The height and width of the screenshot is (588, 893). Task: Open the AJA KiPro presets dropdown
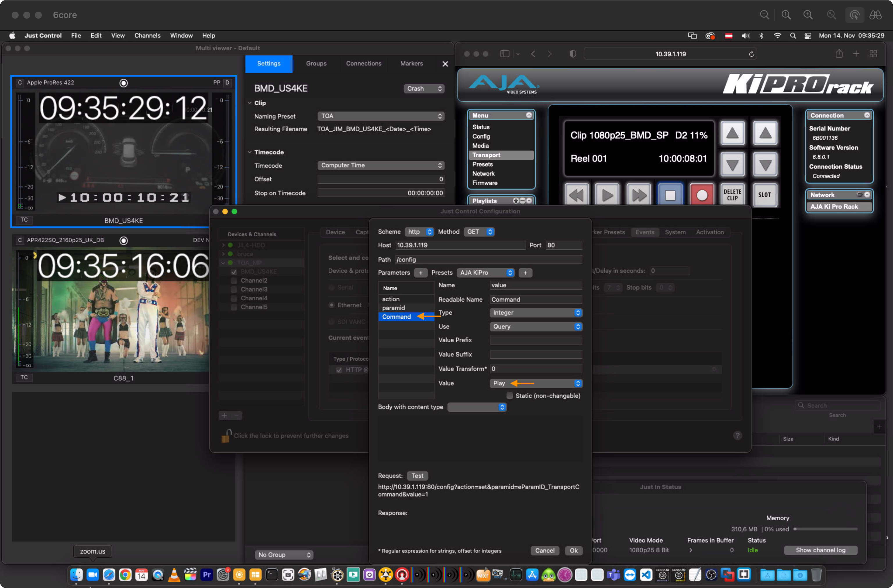[485, 273]
